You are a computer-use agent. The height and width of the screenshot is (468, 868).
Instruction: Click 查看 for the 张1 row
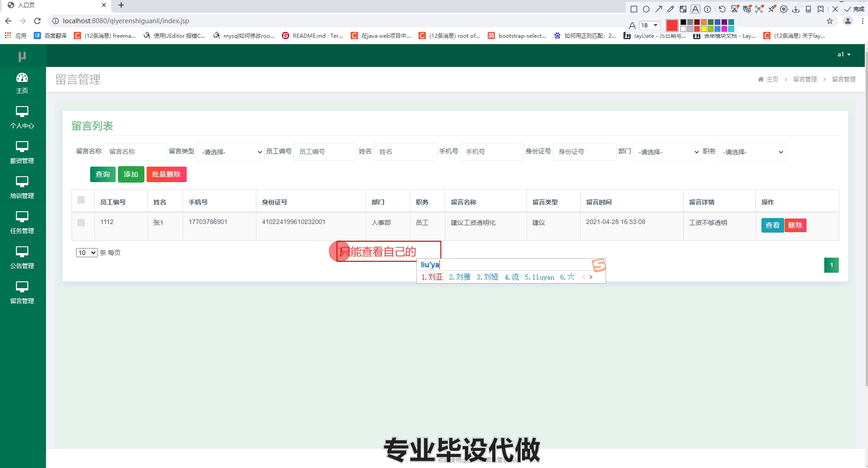pos(772,225)
